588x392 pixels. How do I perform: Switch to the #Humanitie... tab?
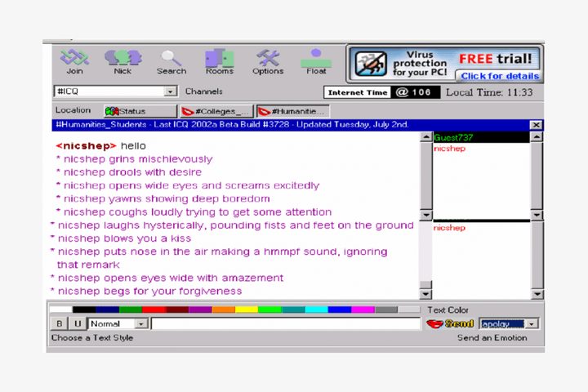tap(293, 111)
